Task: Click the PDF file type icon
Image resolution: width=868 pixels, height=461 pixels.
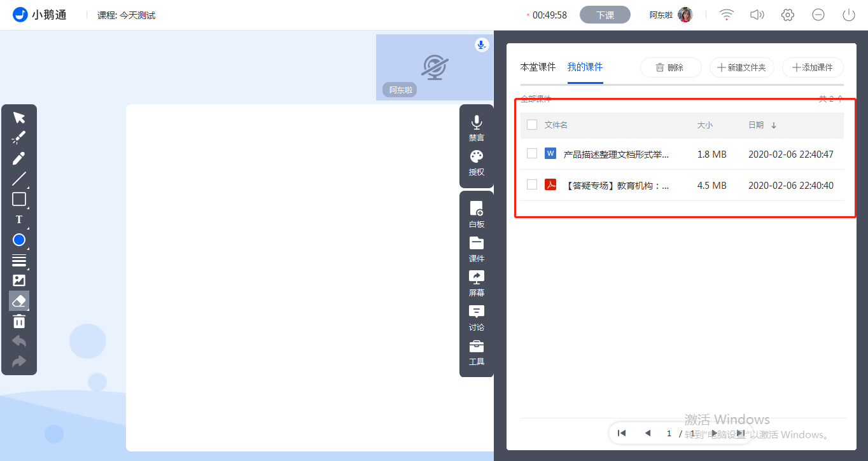Action: tap(550, 184)
